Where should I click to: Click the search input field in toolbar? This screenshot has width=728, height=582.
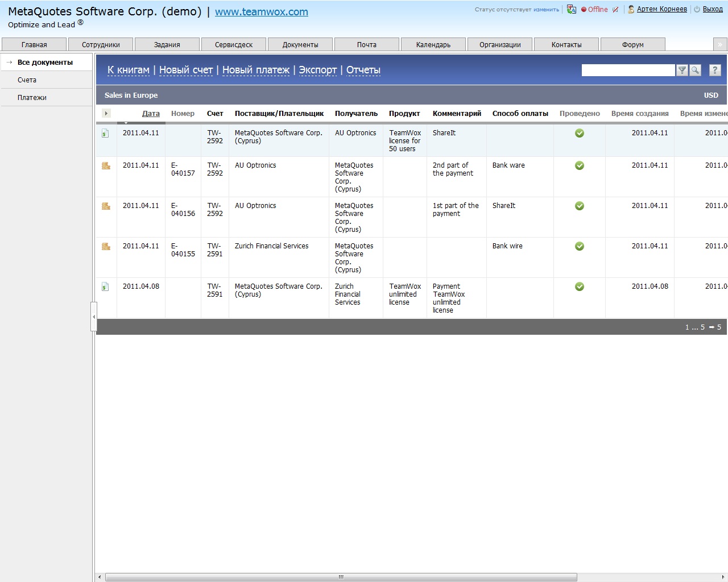pyautogui.click(x=627, y=70)
